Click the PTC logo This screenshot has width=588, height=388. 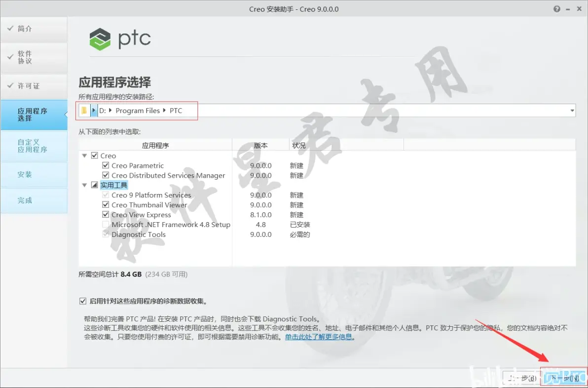[x=120, y=39]
